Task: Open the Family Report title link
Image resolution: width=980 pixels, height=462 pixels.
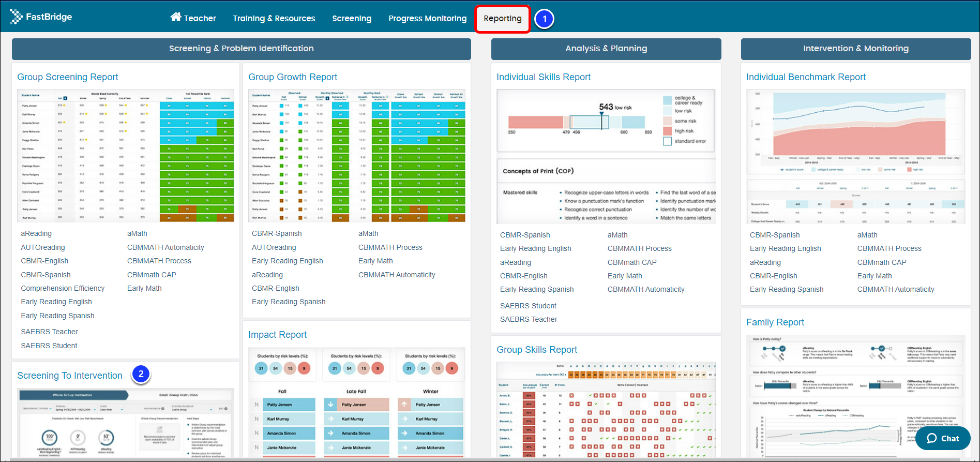Action: pos(775,322)
